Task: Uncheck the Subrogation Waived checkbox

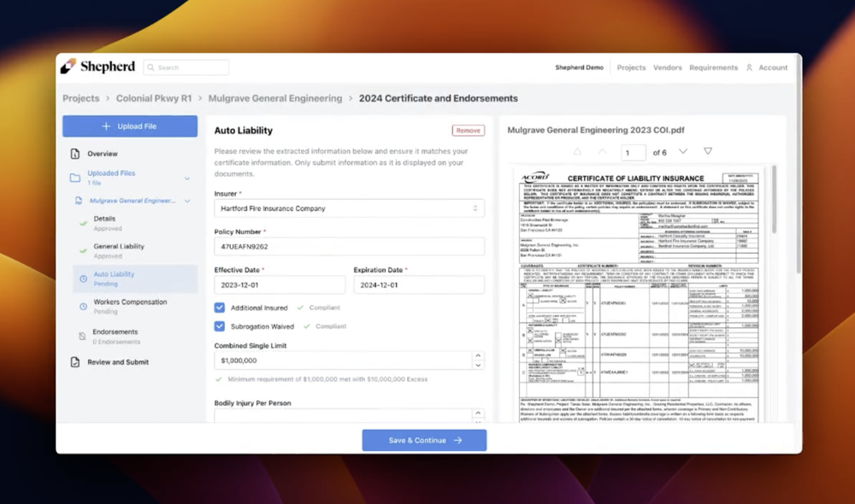Action: tap(219, 326)
